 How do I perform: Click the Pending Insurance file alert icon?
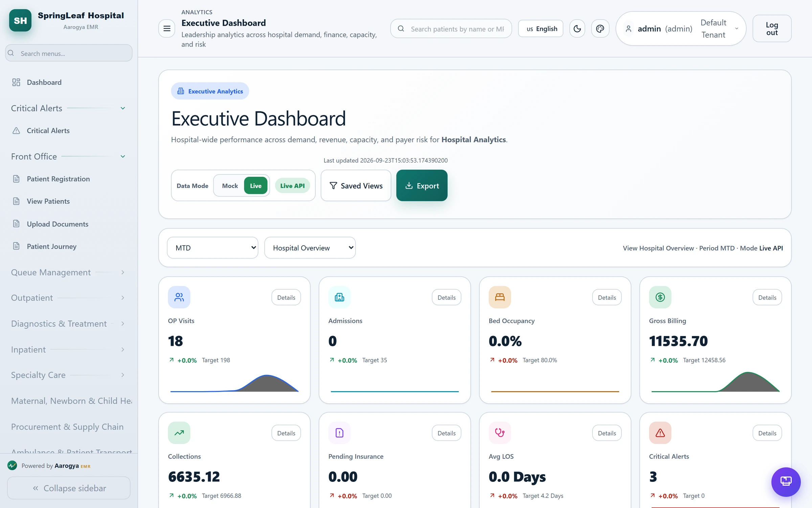(x=339, y=433)
